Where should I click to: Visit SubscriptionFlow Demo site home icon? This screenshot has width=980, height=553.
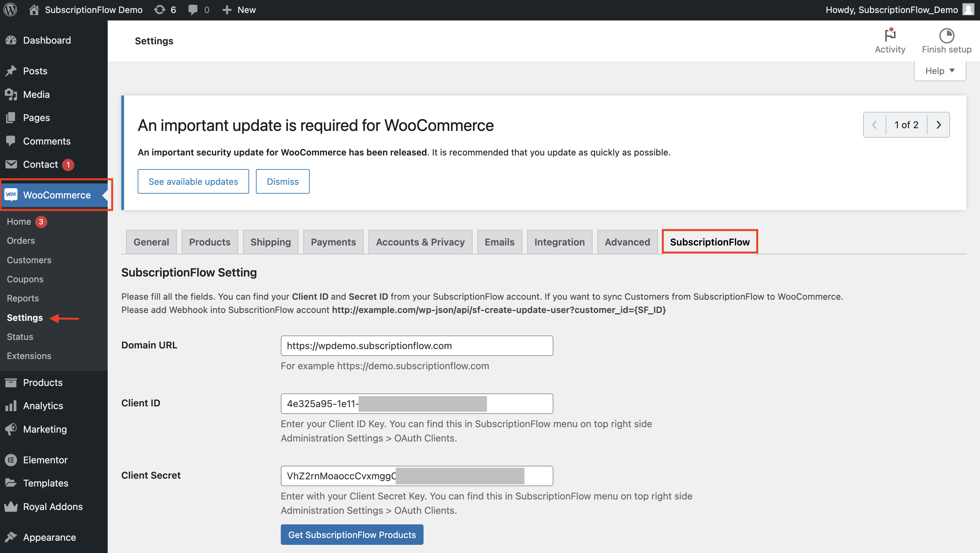pos(34,10)
